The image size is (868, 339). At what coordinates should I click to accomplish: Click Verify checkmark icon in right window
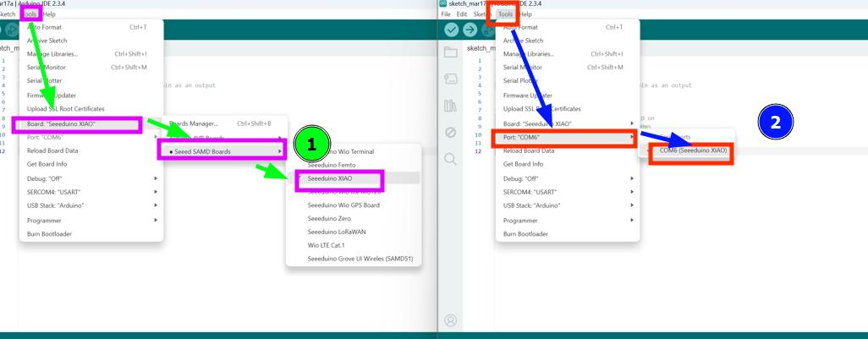pyautogui.click(x=452, y=30)
